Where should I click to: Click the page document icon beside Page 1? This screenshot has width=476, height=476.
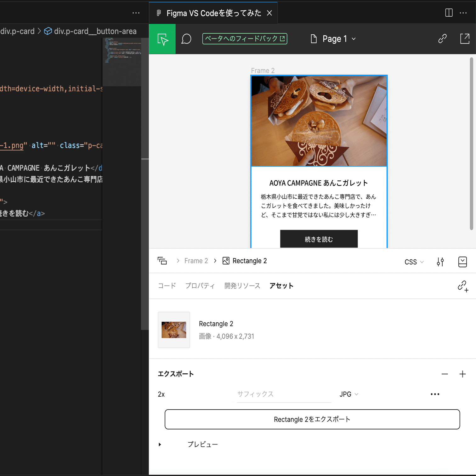[x=314, y=39]
